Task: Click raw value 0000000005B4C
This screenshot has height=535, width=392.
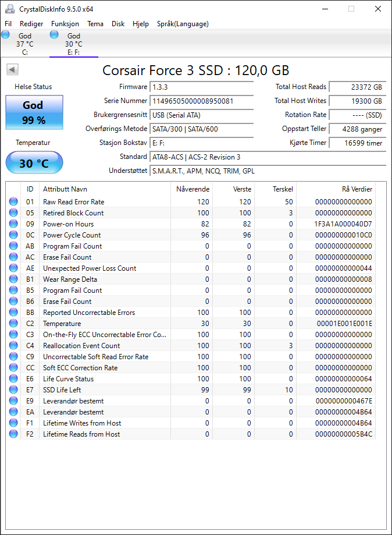Action: (344, 434)
